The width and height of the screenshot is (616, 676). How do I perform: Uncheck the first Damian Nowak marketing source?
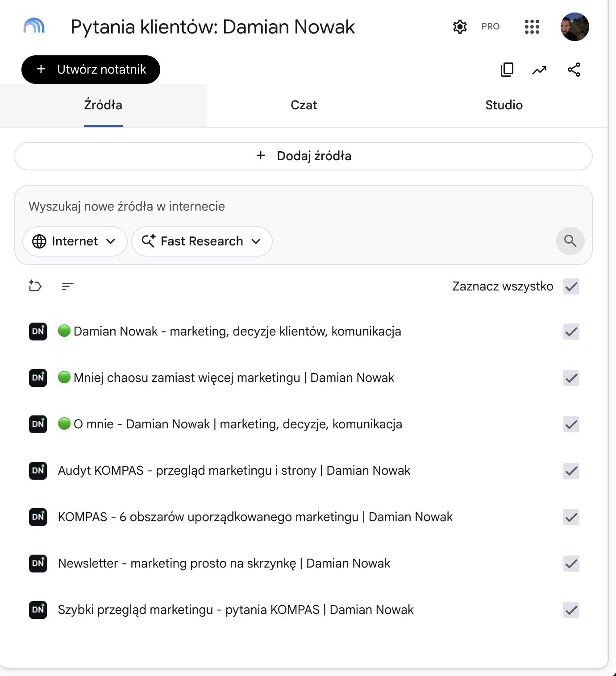coord(571,332)
